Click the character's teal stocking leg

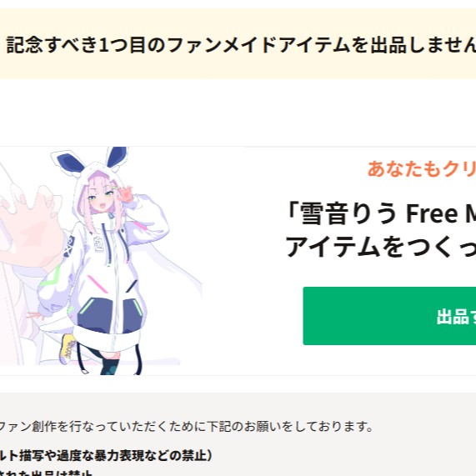coord(109,367)
